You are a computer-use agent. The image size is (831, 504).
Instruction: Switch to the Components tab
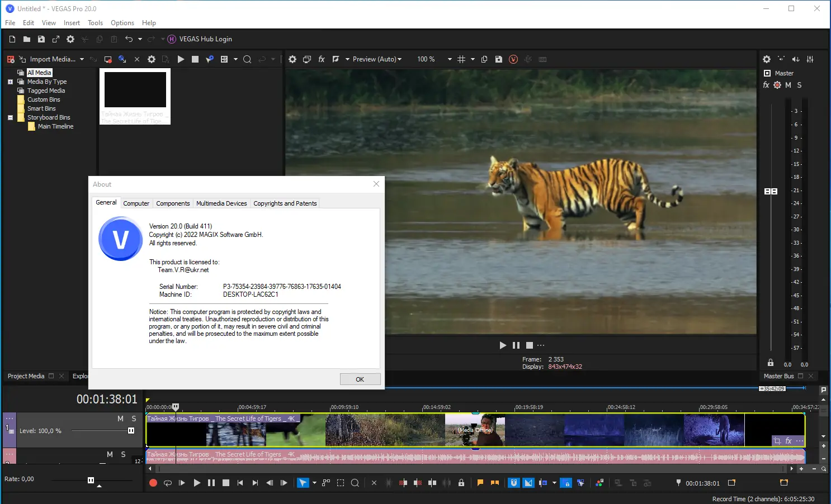[x=173, y=203]
